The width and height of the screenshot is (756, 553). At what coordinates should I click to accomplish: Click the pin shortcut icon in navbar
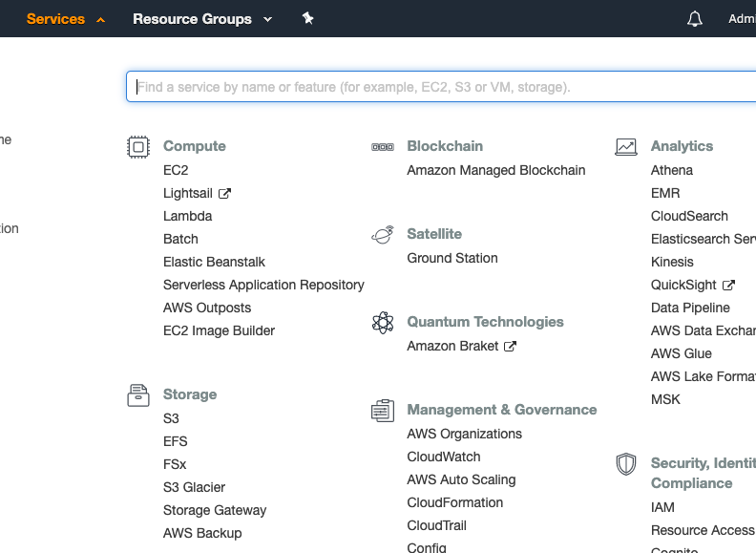(x=307, y=18)
